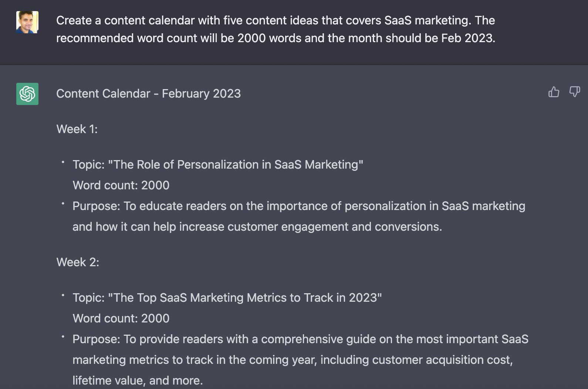Click the bullet beside Week 1 Topic
Image resolution: width=588 pixels, height=389 pixels.
pos(63,162)
